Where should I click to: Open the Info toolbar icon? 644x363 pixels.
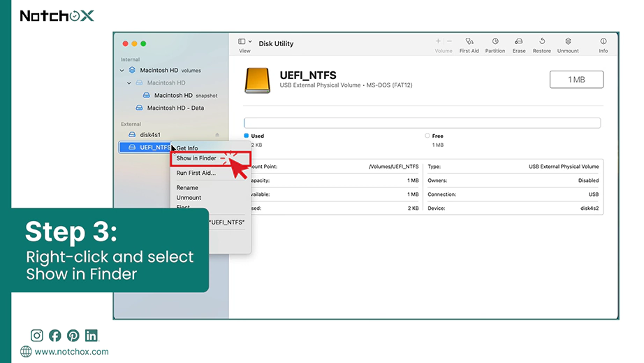[x=603, y=41]
